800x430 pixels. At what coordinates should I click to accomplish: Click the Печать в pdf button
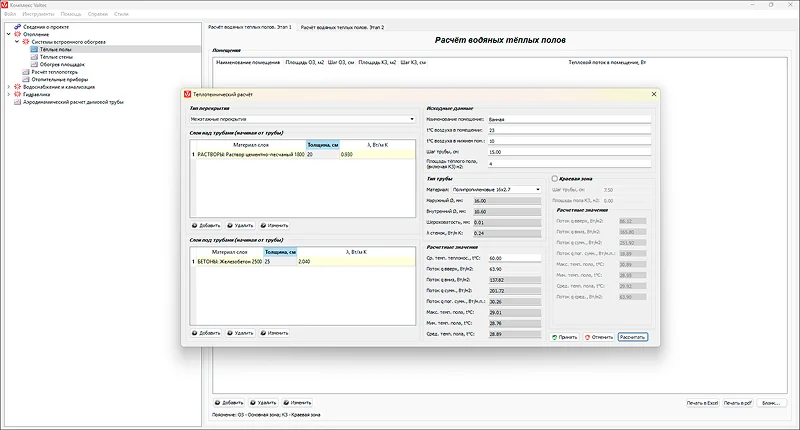tap(738, 403)
